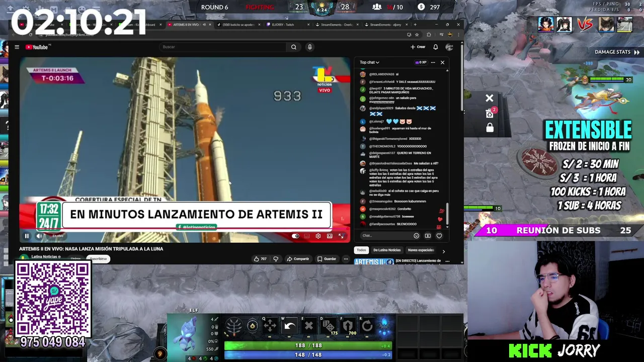The width and height of the screenshot is (644, 362).
Task: Use the R refresh ability
Action: coord(367,326)
